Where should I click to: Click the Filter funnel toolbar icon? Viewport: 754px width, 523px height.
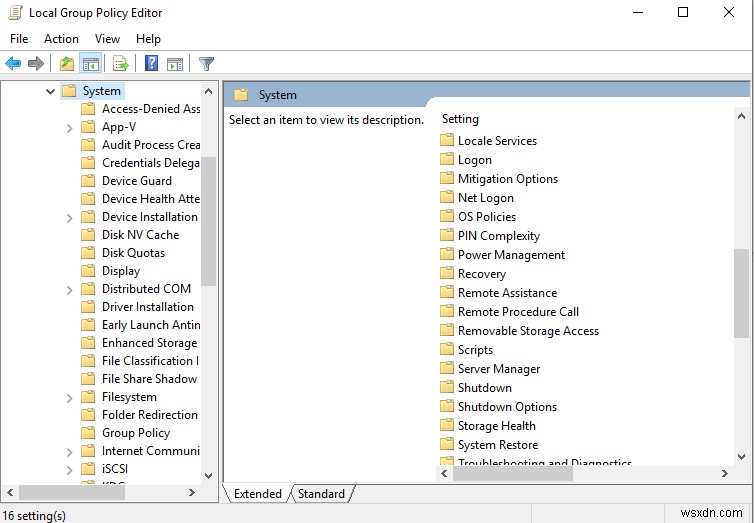(x=206, y=63)
